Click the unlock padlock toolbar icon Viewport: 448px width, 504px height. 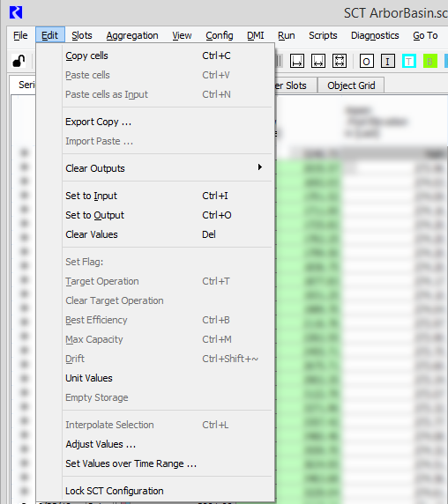pos(19,61)
